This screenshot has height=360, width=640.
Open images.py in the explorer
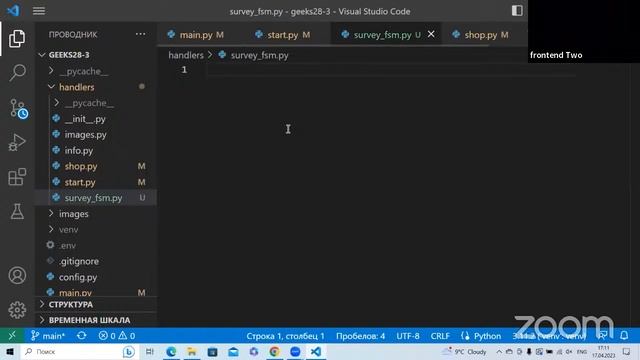coord(96,135)
